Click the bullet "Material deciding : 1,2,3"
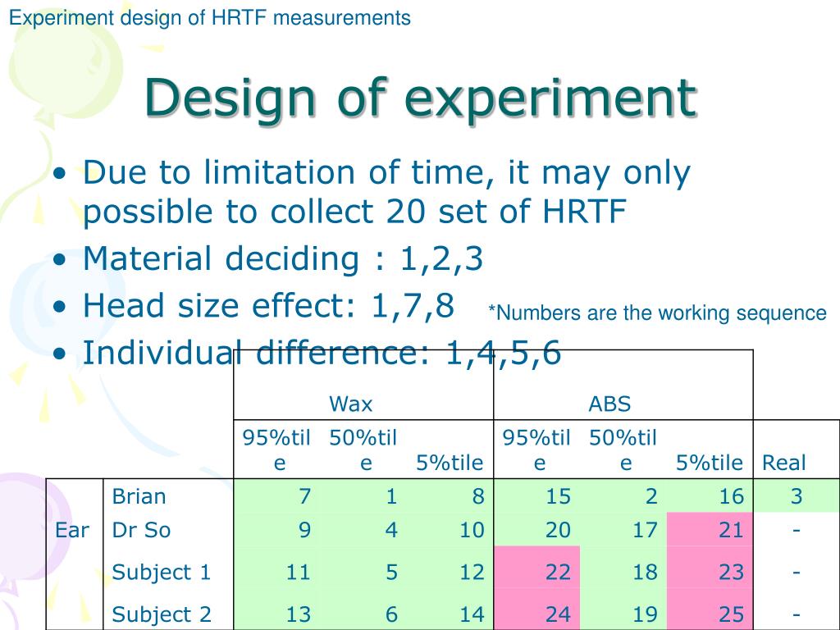This screenshot has height=630, width=840. coord(283,258)
